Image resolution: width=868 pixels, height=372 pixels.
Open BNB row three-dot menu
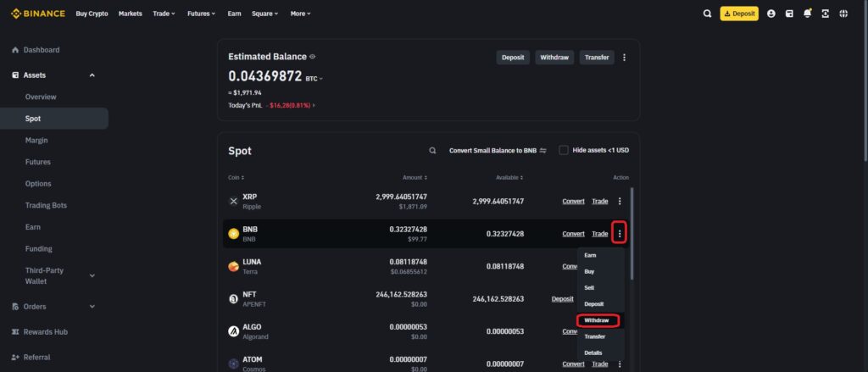pyautogui.click(x=620, y=234)
